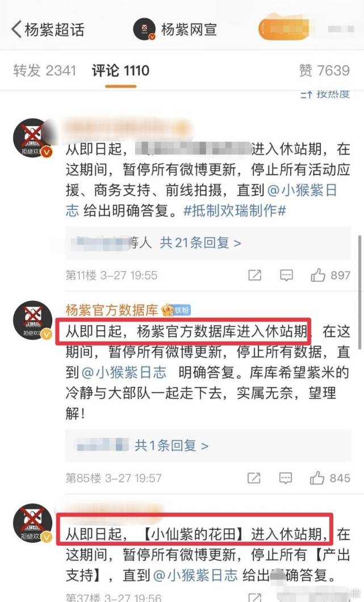Tap reply bubble icon on 第11楼 comment
The height and width of the screenshot is (602, 364).
[286, 275]
